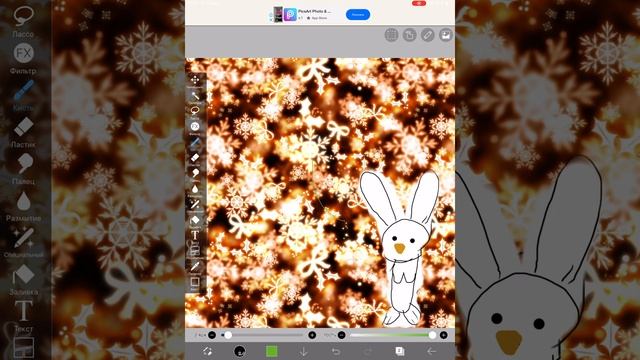640x360 pixels.
Task: Open the ruler tool icon
Action: tap(427, 35)
